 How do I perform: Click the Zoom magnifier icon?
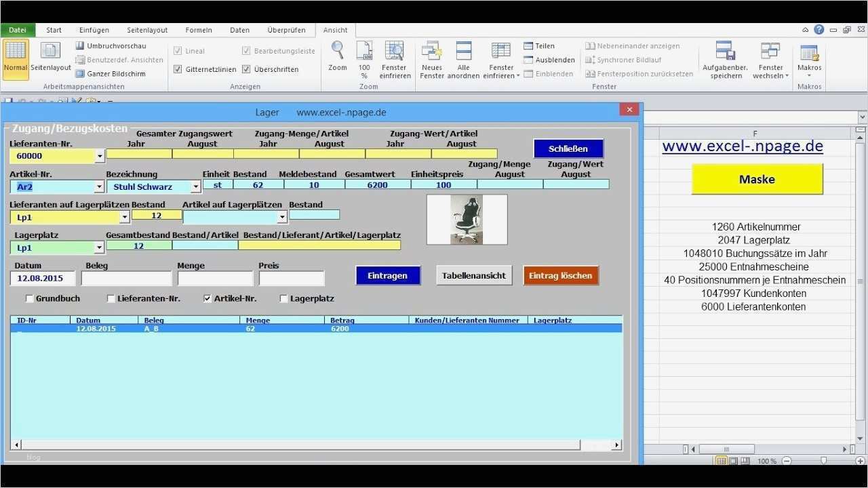(337, 54)
